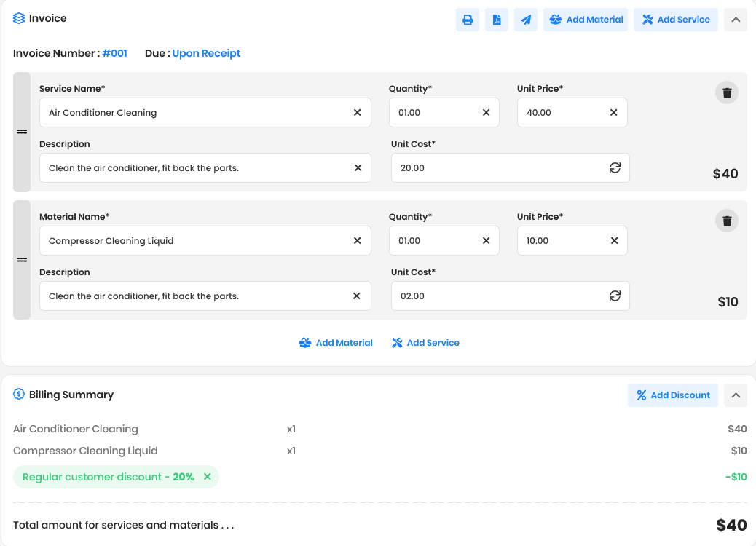The height and width of the screenshot is (546, 756).
Task: Edit service Unit Price 40.00 input
Action: tap(572, 113)
